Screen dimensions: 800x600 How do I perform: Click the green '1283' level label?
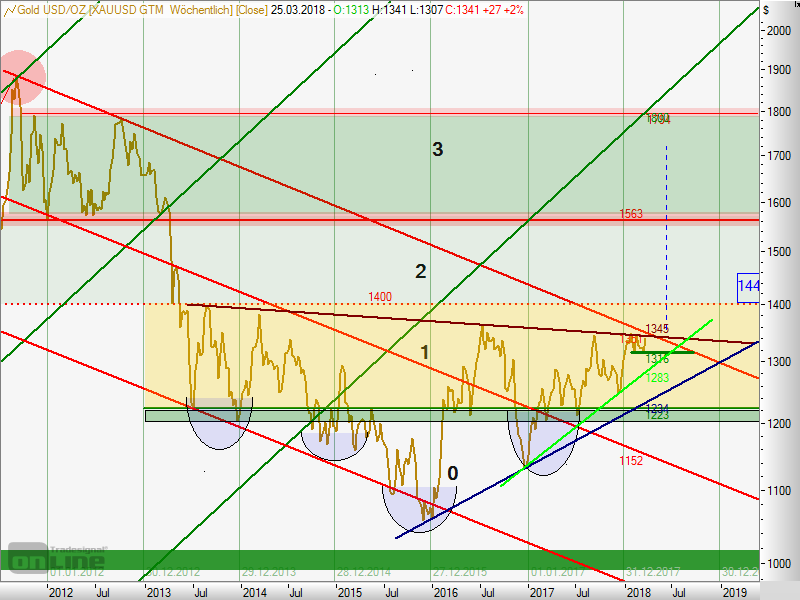[657, 378]
